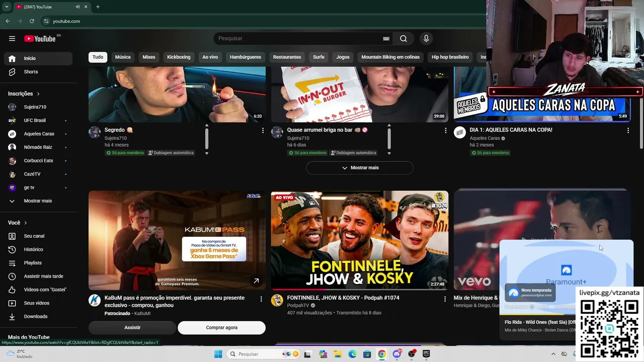Select the Kickboxing filter chip
Image resolution: width=644 pixels, height=362 pixels.
(x=179, y=57)
